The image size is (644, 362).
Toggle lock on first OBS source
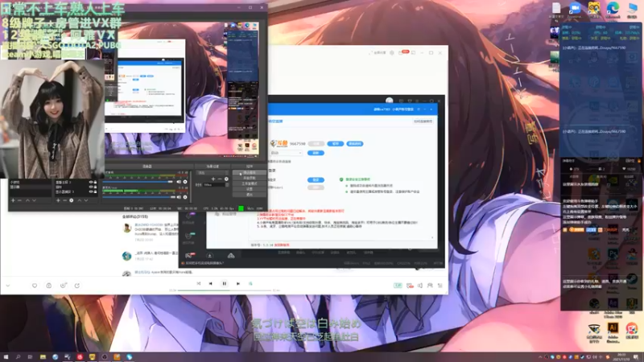[x=95, y=182]
